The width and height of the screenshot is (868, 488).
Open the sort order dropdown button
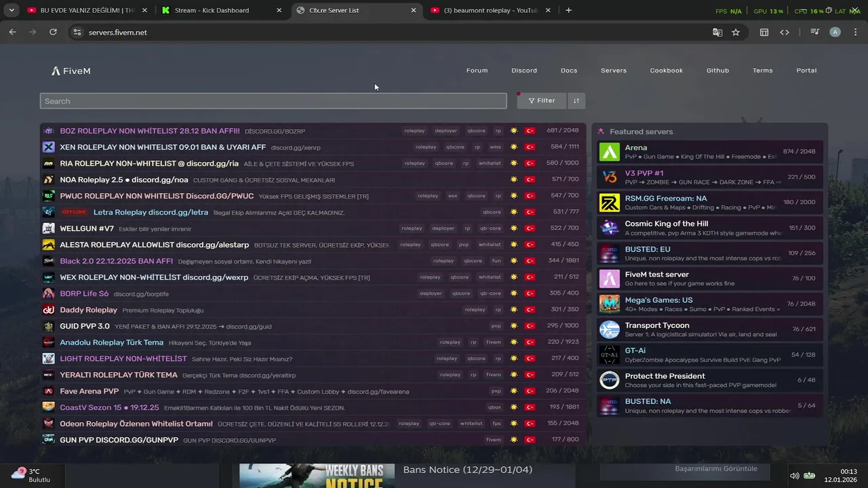click(576, 101)
